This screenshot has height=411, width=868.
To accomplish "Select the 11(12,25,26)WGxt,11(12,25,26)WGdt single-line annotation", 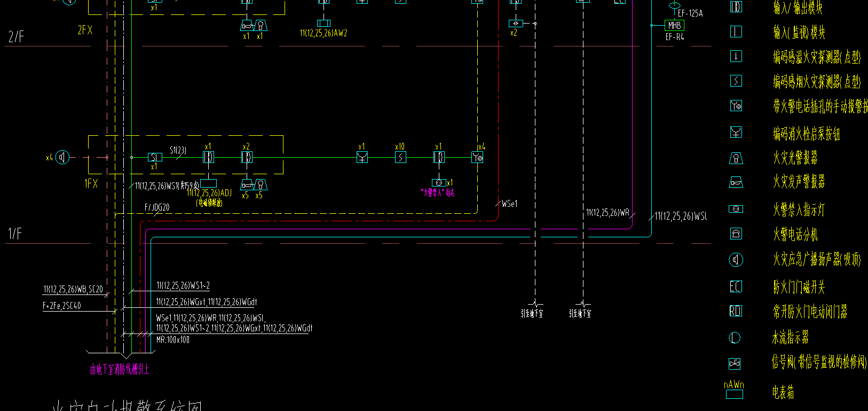I will (x=207, y=302).
